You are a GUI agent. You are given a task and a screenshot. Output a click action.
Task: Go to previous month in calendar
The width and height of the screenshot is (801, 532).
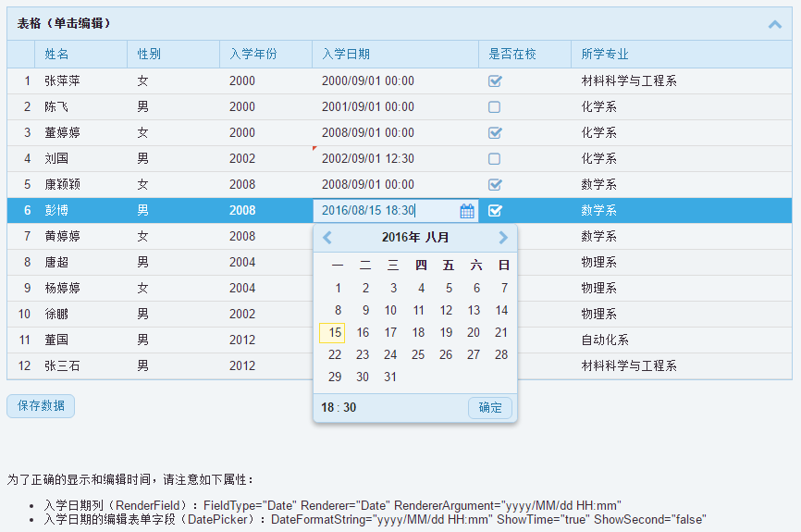point(327,238)
